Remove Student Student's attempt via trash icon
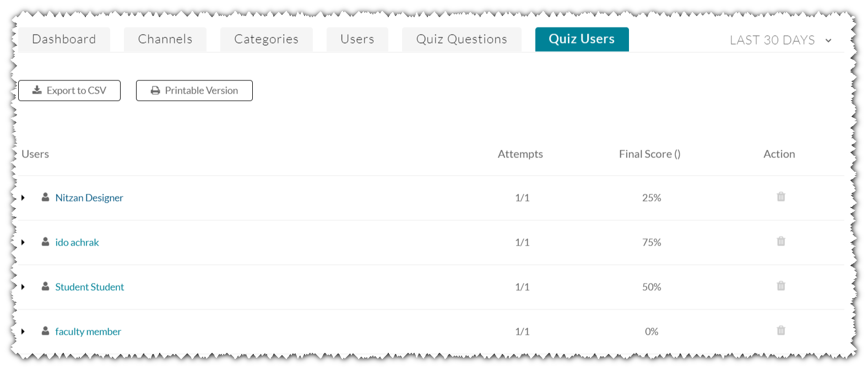This screenshot has height=370, width=868. click(x=780, y=286)
